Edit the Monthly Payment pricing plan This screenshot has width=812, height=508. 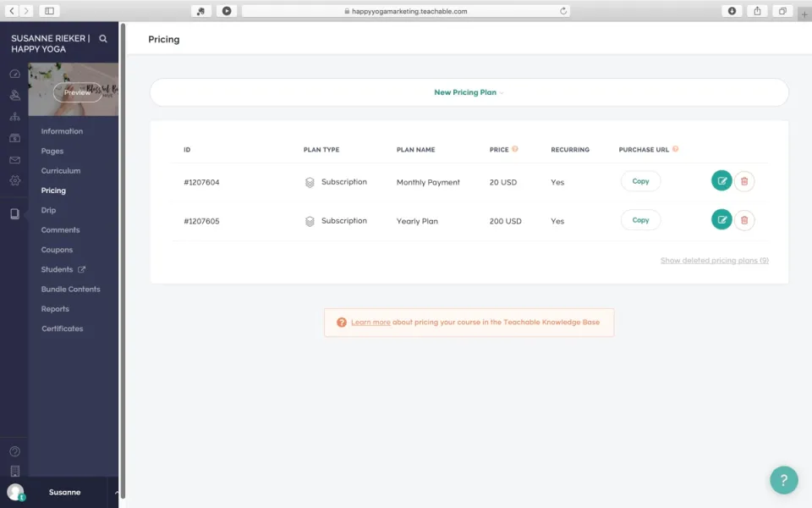721,181
